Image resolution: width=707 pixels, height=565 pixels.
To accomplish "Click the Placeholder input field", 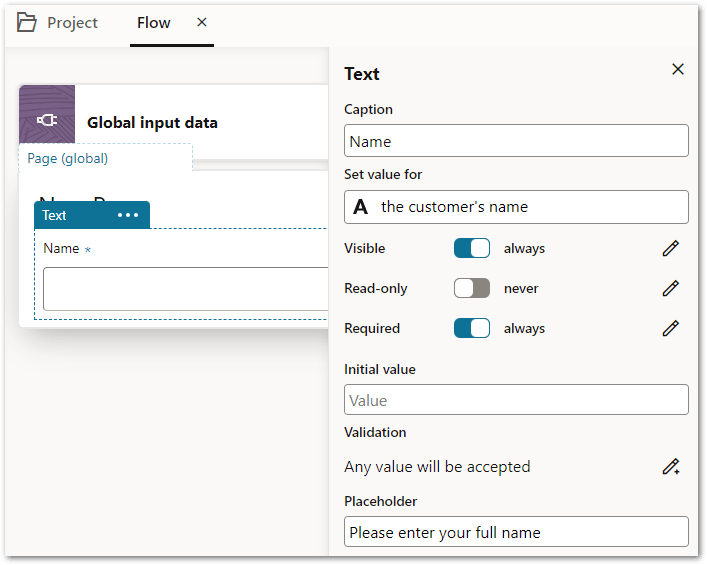I will 516,532.
